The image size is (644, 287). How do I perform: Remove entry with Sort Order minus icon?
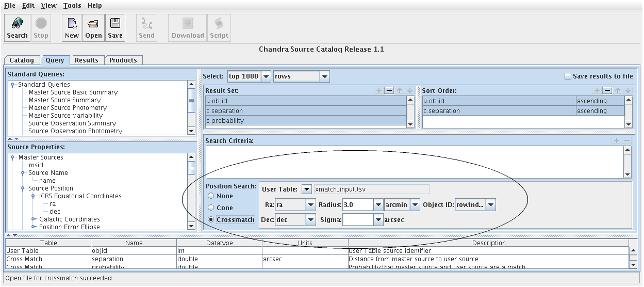click(607, 90)
